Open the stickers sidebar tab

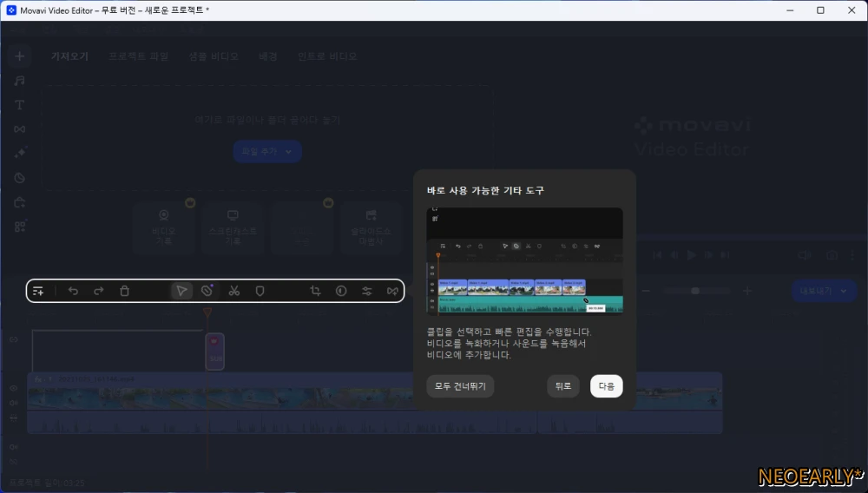point(19,178)
